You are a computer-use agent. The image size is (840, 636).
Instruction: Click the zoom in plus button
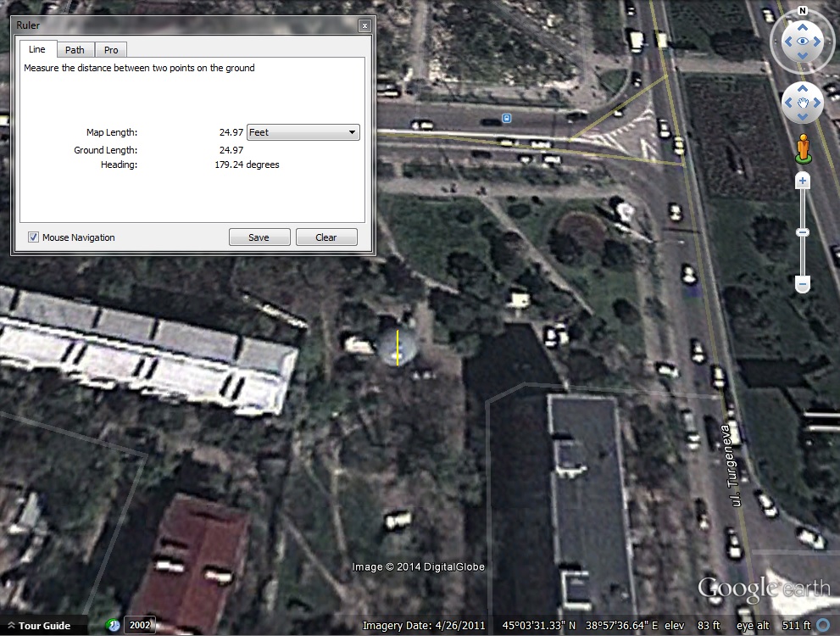click(803, 181)
